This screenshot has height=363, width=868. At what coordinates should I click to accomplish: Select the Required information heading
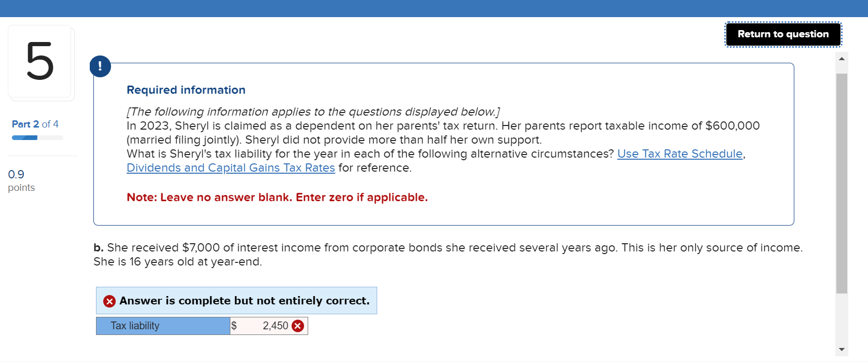[x=186, y=90]
